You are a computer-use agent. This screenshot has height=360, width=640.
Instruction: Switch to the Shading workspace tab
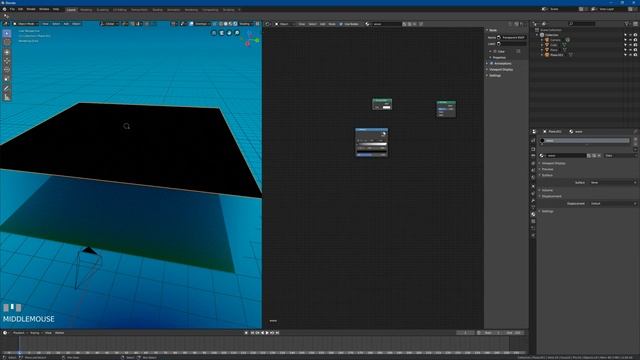pos(157,9)
